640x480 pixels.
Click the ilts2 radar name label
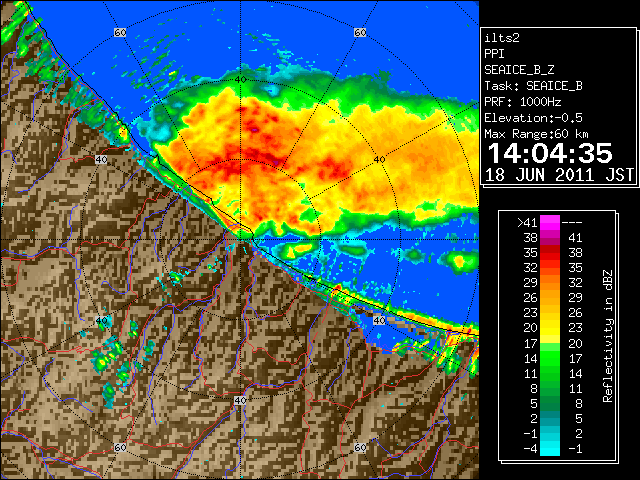[x=502, y=38]
